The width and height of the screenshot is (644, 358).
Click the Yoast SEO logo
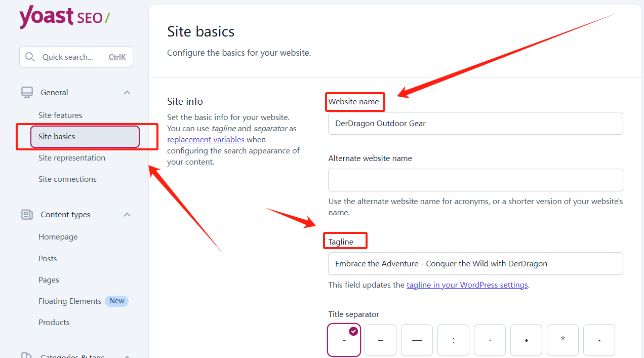[x=64, y=17]
